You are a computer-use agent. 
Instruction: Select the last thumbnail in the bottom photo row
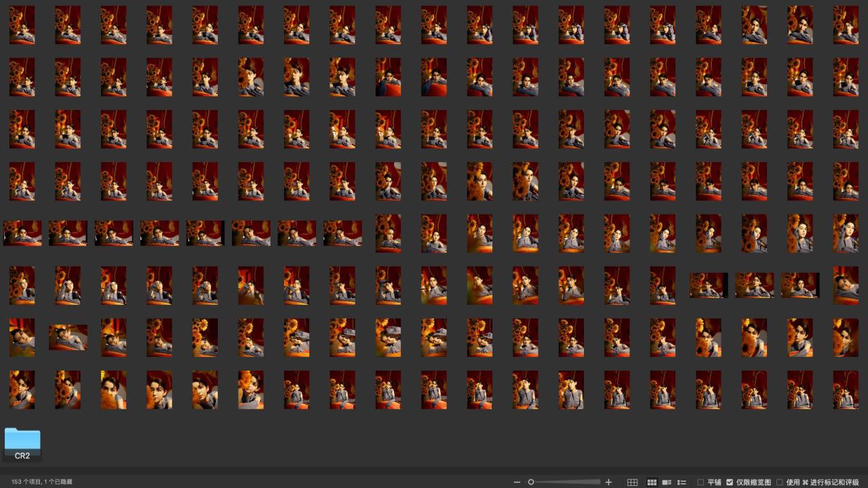pyautogui.click(x=846, y=390)
